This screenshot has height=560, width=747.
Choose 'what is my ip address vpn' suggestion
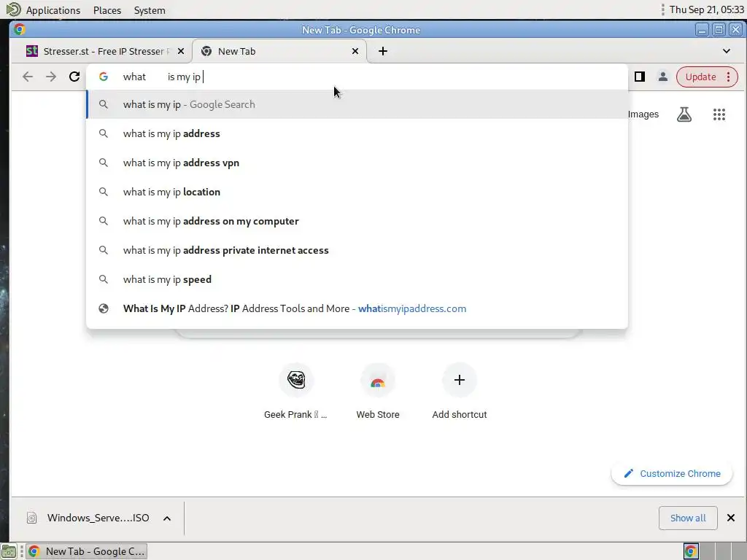(357, 163)
